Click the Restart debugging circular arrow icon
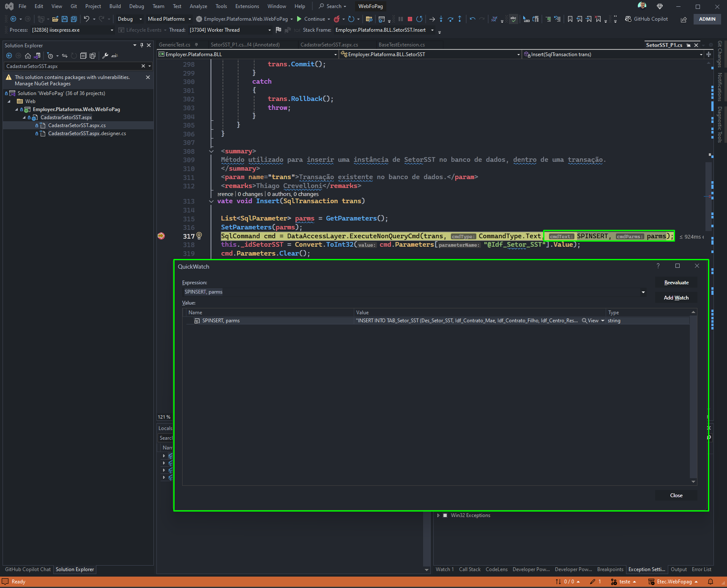This screenshot has height=588, width=727. tap(419, 19)
